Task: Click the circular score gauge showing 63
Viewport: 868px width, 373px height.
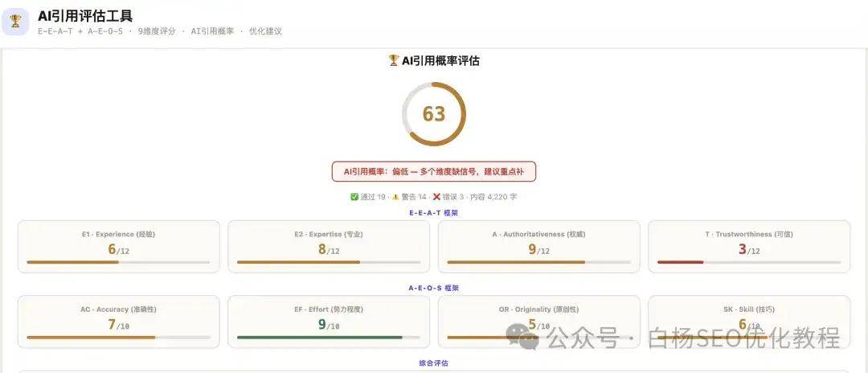Action: pyautogui.click(x=433, y=114)
